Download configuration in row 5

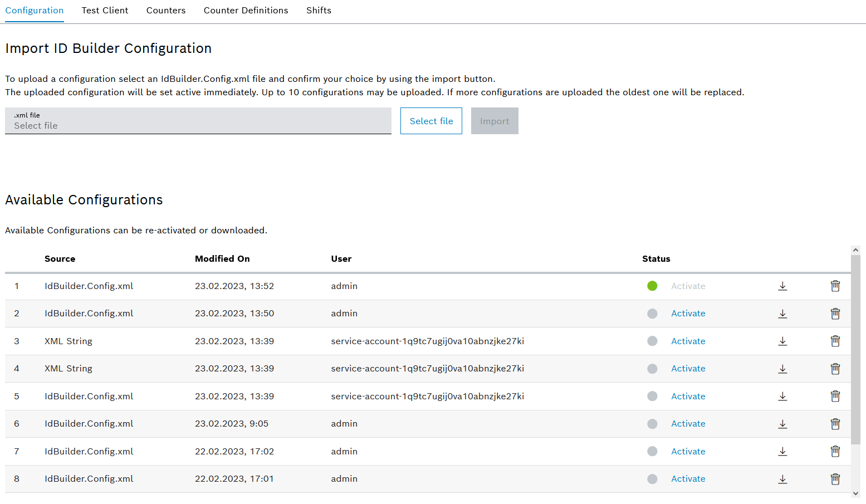(782, 397)
